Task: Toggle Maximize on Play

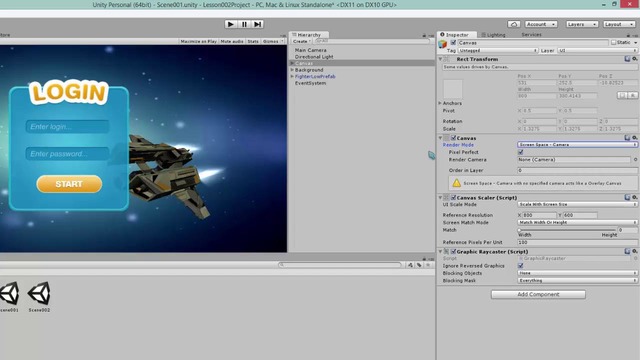Action: 198,41
